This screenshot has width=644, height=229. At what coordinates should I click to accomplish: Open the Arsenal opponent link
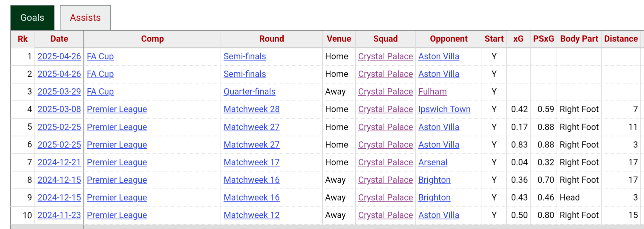click(433, 162)
